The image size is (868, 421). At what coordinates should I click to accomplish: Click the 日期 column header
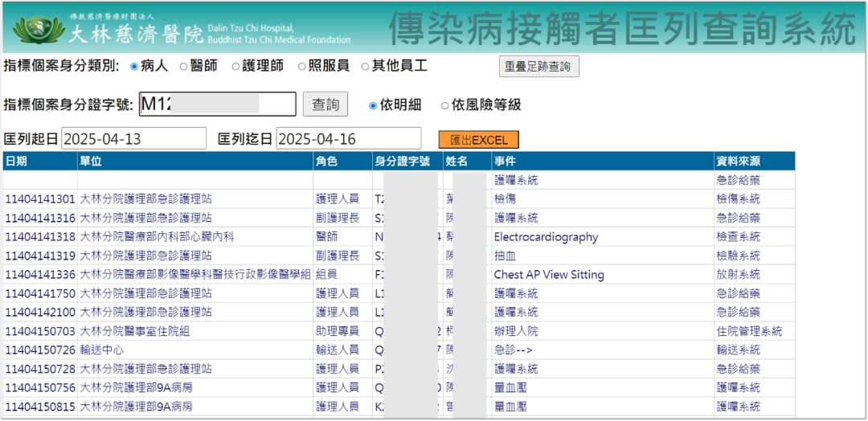[40, 161]
